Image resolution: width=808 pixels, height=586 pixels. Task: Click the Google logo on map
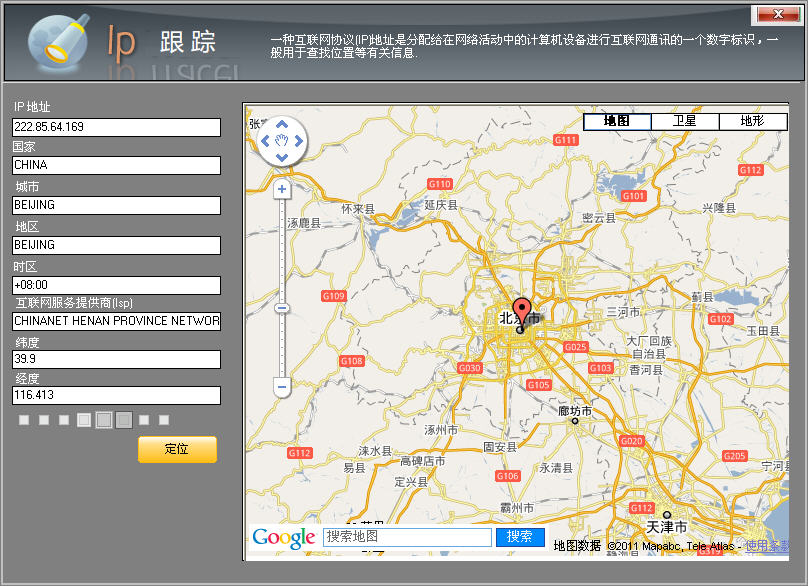pyautogui.click(x=284, y=538)
